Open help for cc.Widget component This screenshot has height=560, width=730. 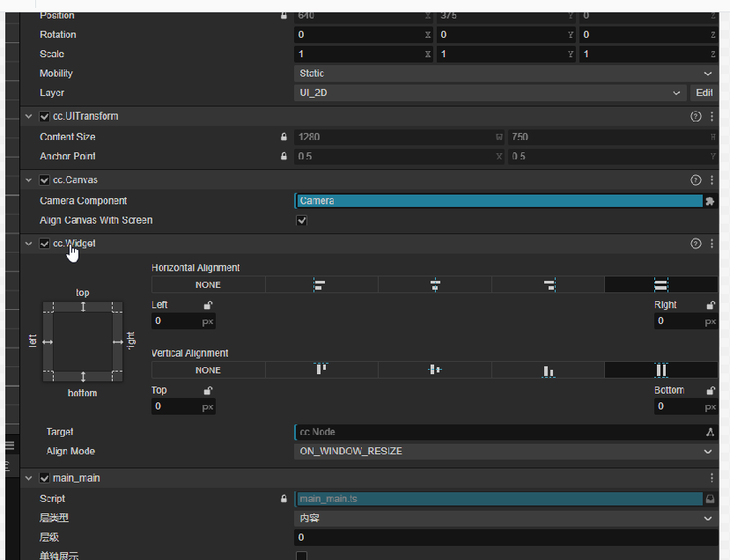tap(696, 243)
